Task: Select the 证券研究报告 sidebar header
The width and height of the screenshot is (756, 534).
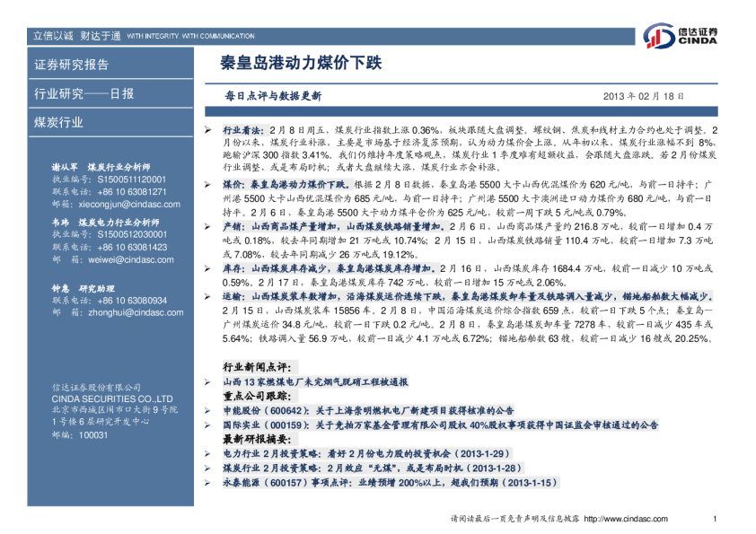Action: coord(72,65)
